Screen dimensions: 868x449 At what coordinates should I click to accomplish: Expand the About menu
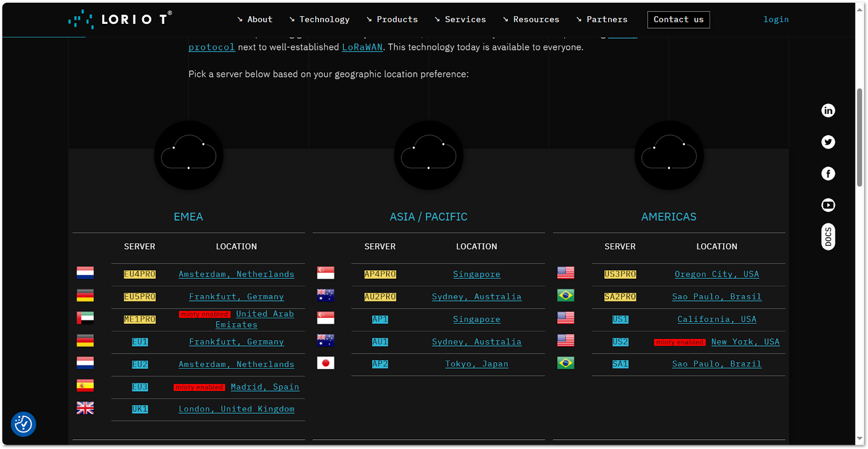click(x=255, y=20)
